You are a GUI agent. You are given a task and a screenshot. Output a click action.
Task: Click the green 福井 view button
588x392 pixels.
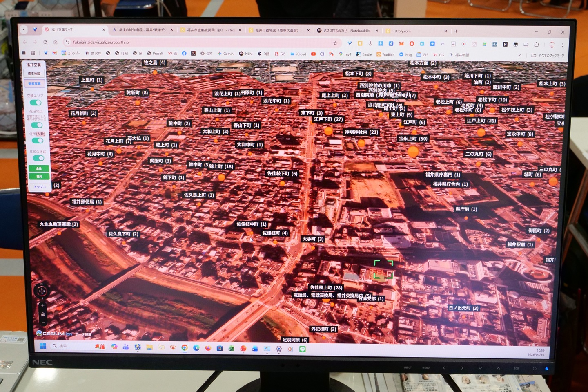coord(40,177)
